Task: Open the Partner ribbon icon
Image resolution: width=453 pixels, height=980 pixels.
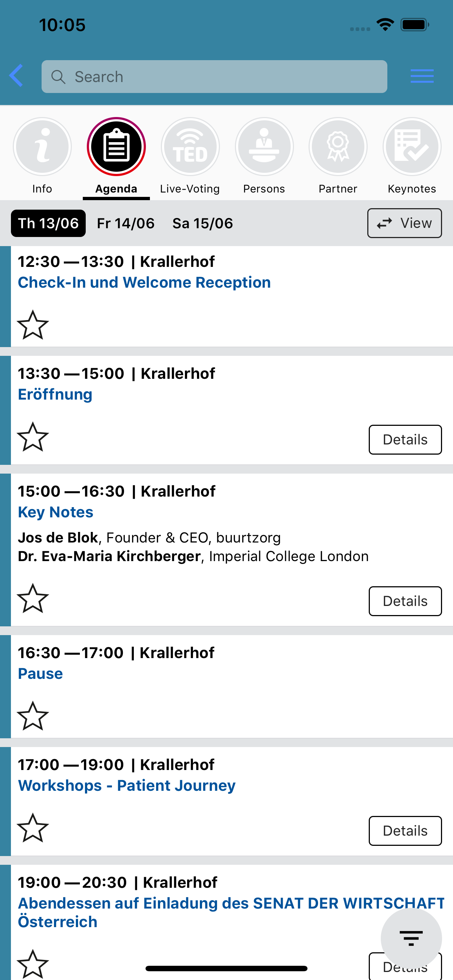Action: (x=338, y=147)
